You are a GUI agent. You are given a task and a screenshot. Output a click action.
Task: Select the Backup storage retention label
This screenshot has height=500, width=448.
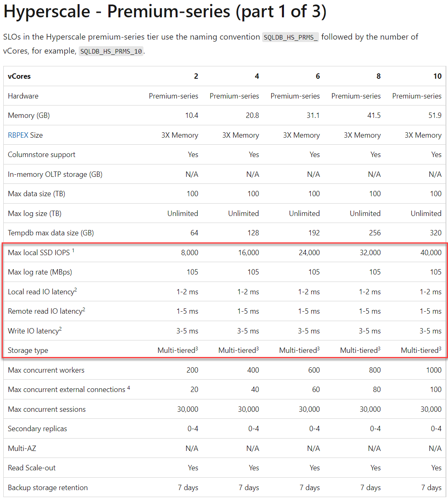48,488
